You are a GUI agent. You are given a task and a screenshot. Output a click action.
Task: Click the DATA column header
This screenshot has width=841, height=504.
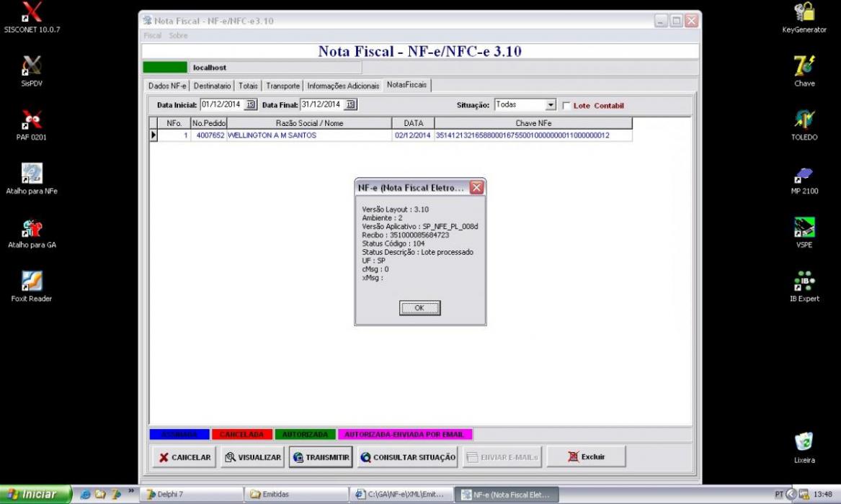(413, 123)
